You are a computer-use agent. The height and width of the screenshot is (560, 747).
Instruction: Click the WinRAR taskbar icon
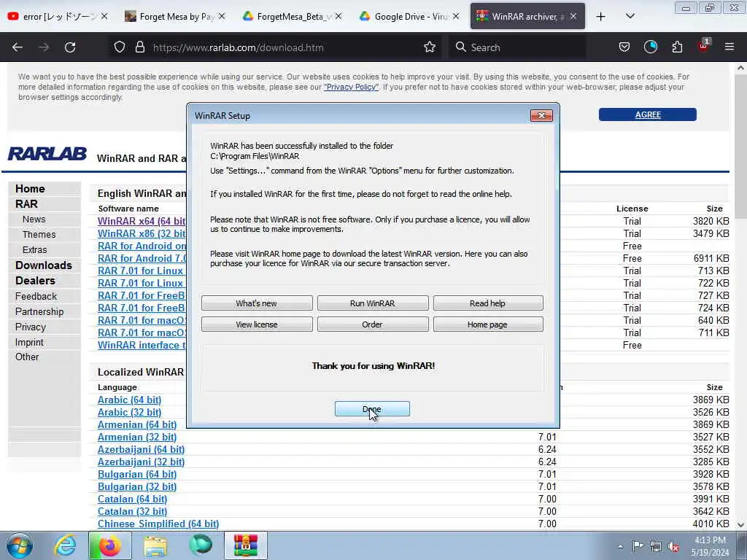(245, 545)
